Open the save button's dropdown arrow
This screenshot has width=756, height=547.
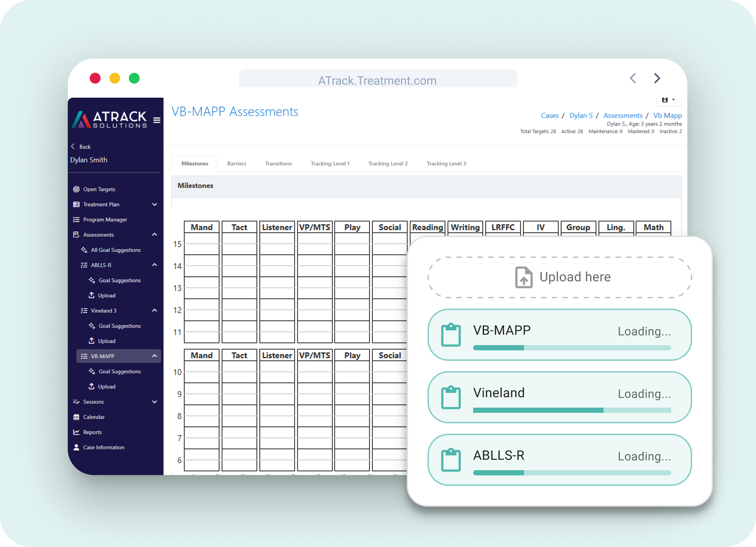[x=673, y=100]
